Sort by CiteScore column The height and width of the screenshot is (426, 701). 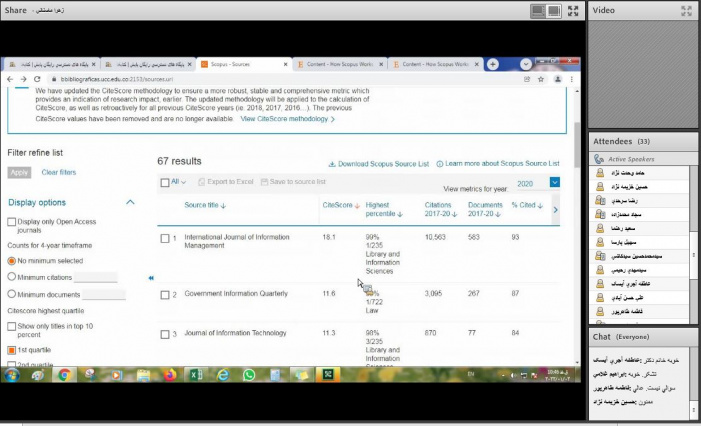coord(341,205)
